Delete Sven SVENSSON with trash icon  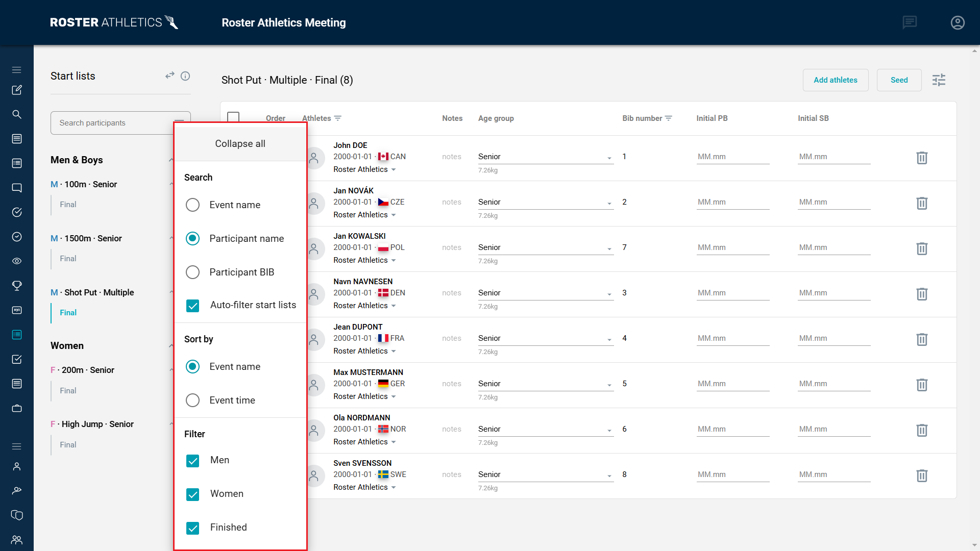point(921,475)
